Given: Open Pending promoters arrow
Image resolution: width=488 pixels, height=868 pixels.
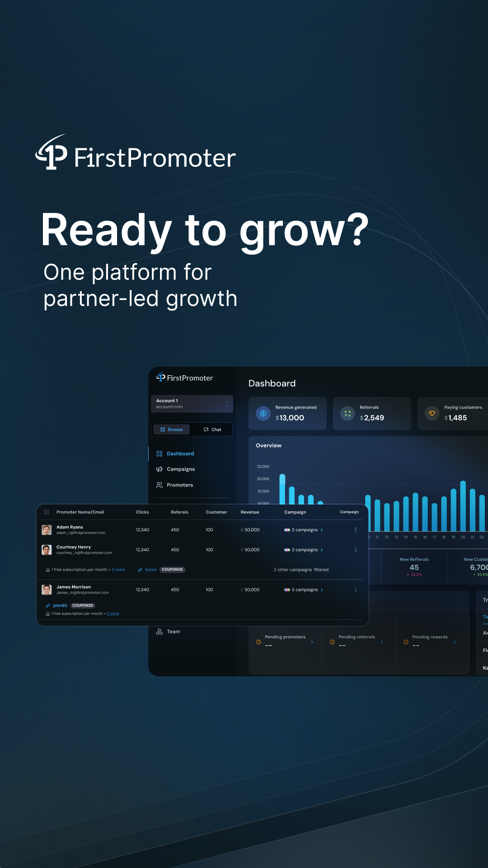Looking at the screenshot, I should (312, 642).
